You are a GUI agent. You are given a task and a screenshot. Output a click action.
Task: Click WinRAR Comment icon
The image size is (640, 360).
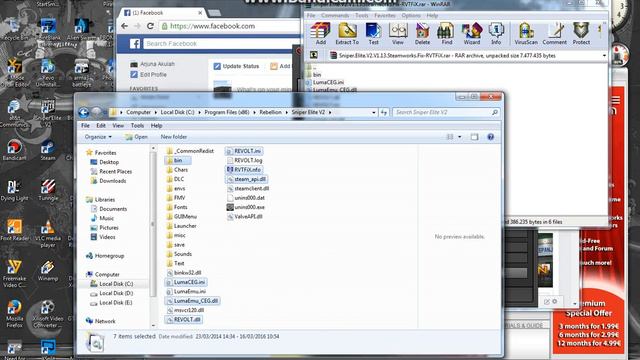[554, 33]
